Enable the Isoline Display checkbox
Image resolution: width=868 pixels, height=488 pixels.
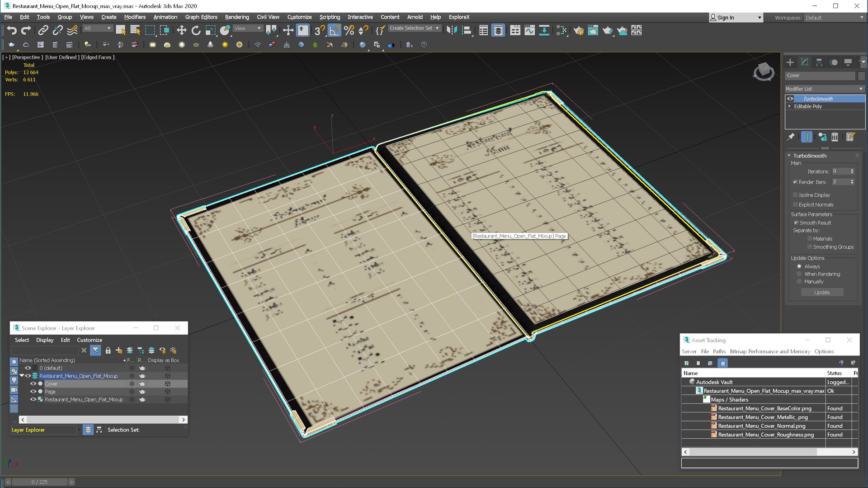(x=796, y=195)
